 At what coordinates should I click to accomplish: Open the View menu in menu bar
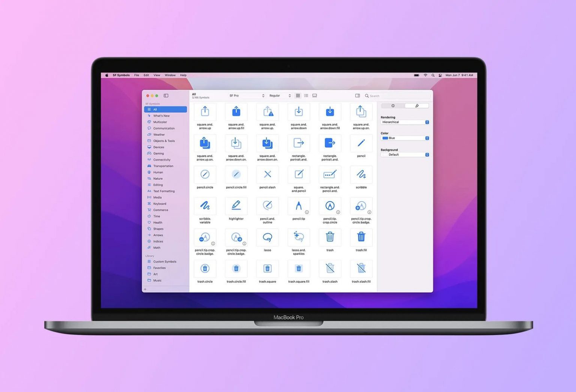point(157,75)
